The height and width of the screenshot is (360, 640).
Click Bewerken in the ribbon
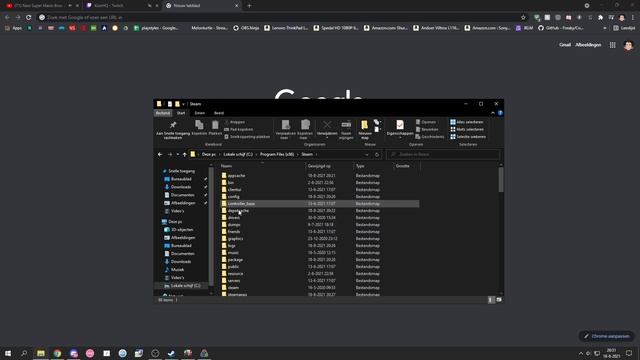(x=427, y=129)
